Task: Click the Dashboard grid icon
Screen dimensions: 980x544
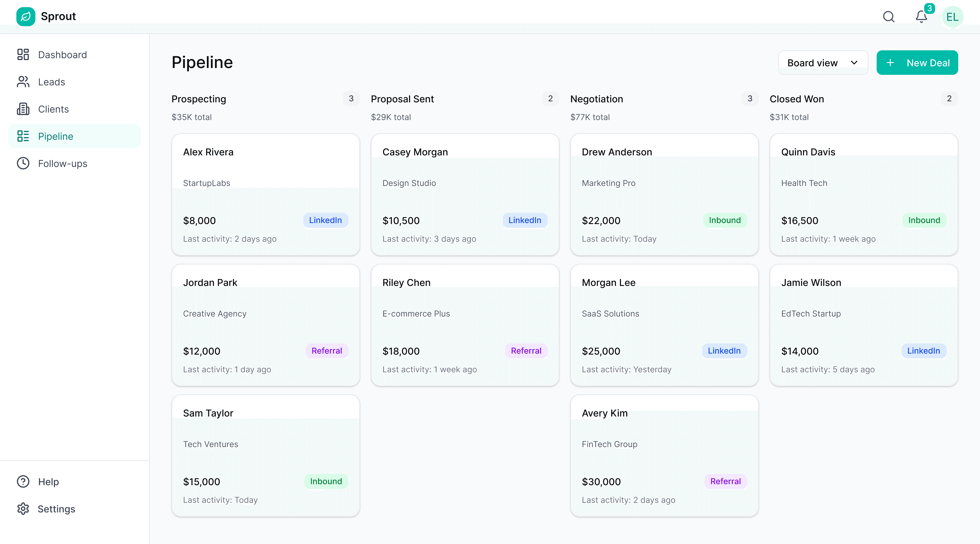Action: point(23,54)
